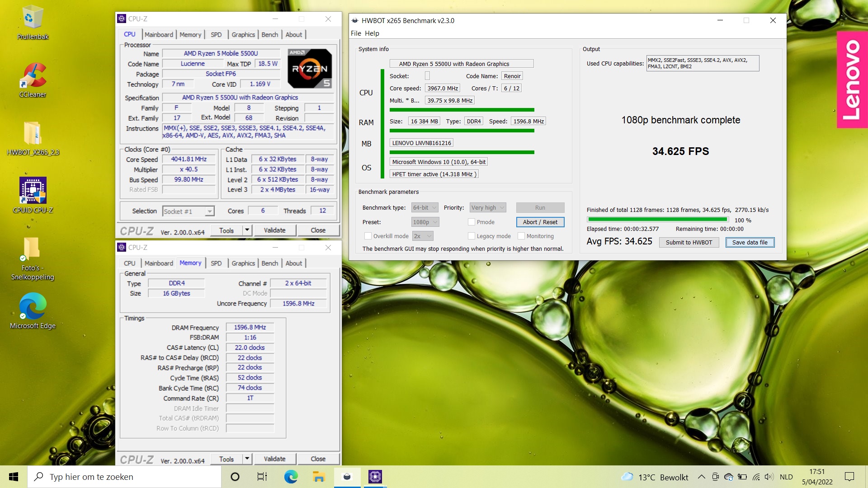Screen dimensions: 868x488
Task: Select the CPU-Z taskbar icon
Action: (375, 477)
